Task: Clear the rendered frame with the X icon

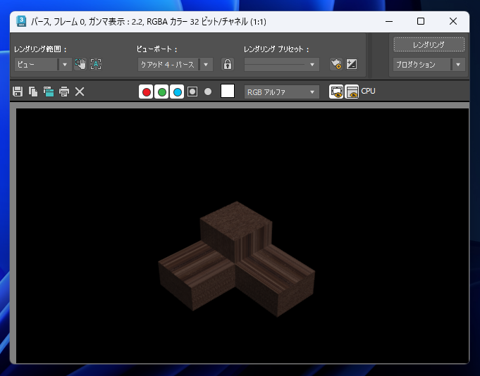Action: tap(79, 91)
